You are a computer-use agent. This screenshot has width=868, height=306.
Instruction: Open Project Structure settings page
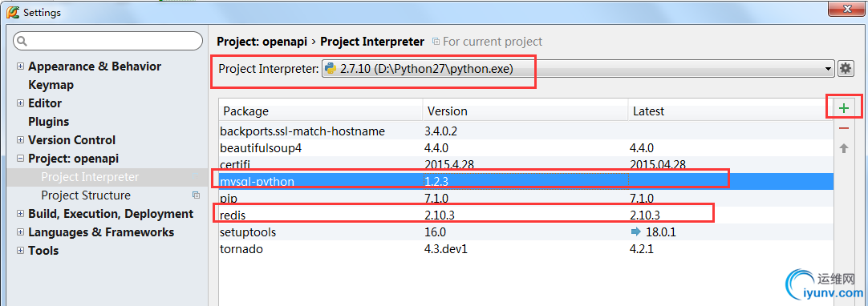coord(86,195)
